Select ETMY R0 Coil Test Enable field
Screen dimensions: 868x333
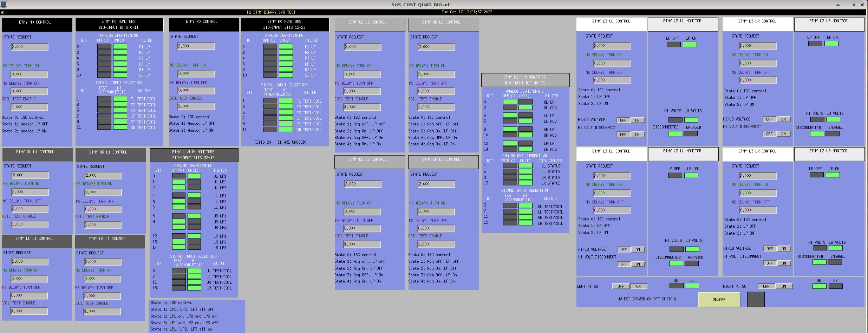click(x=196, y=106)
